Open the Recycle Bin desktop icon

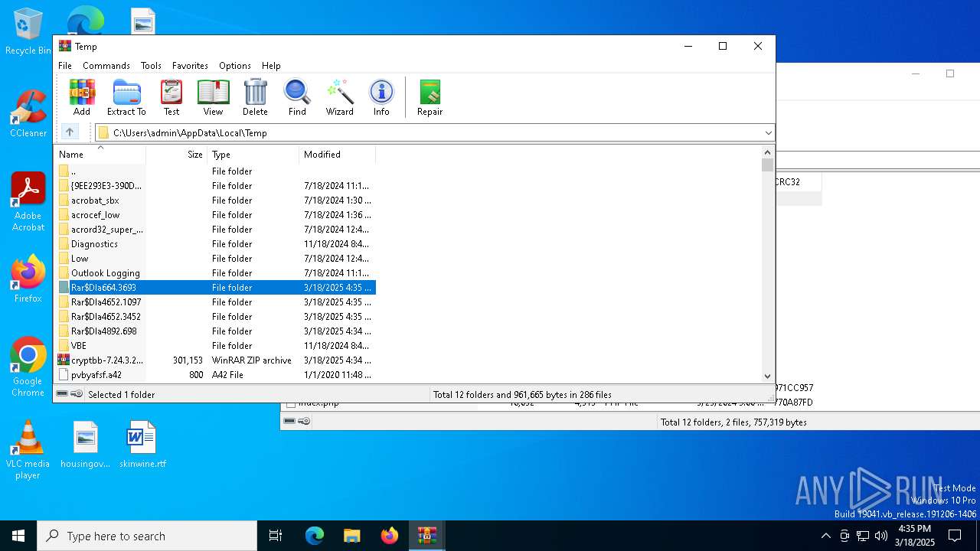[28, 32]
